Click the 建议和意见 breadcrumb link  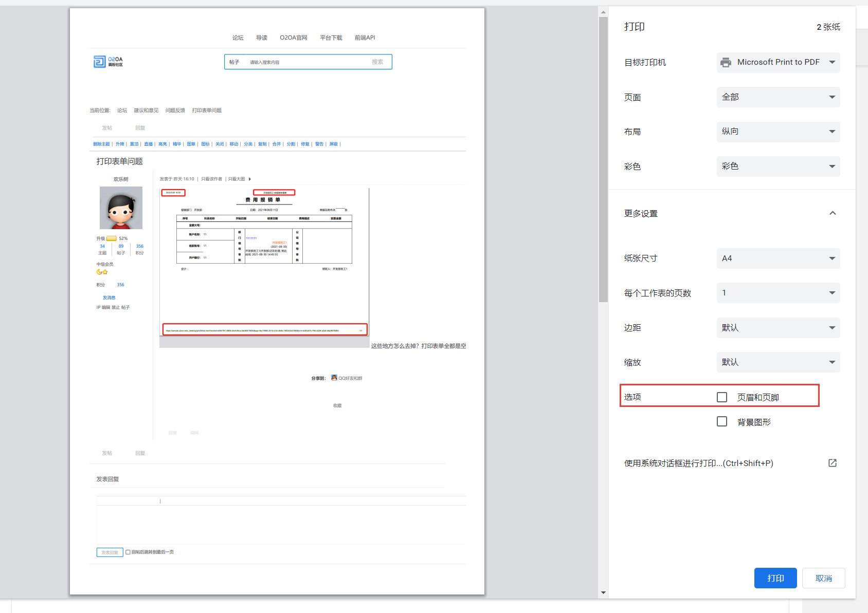coord(146,110)
